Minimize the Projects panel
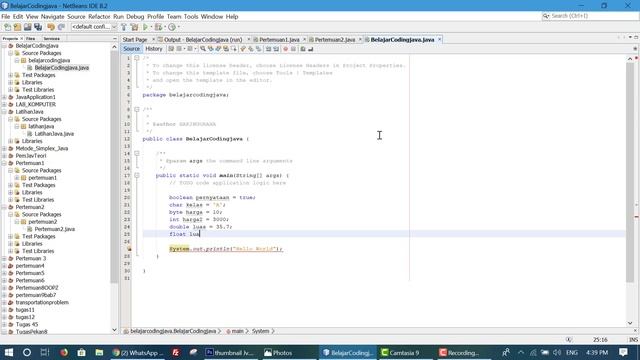The height and width of the screenshot is (360, 640). (x=114, y=38)
